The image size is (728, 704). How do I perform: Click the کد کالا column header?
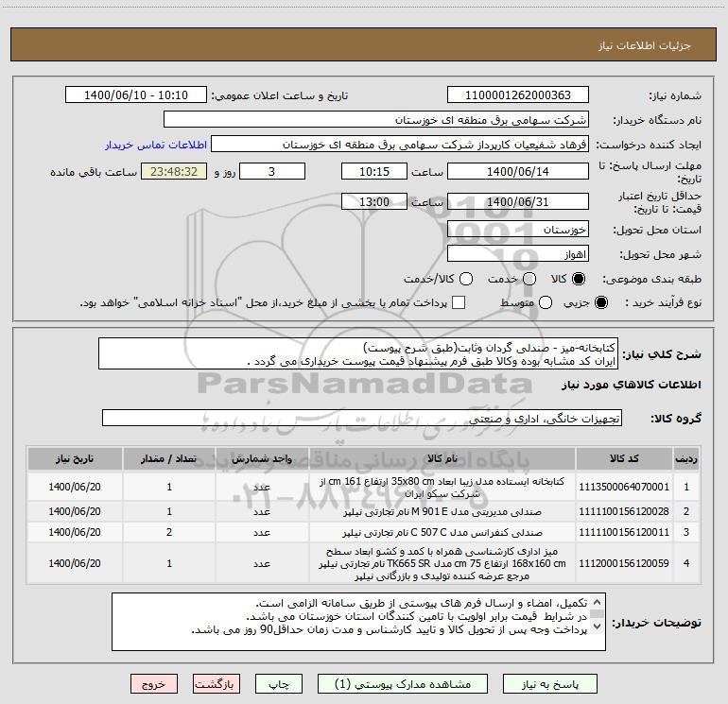(x=624, y=458)
